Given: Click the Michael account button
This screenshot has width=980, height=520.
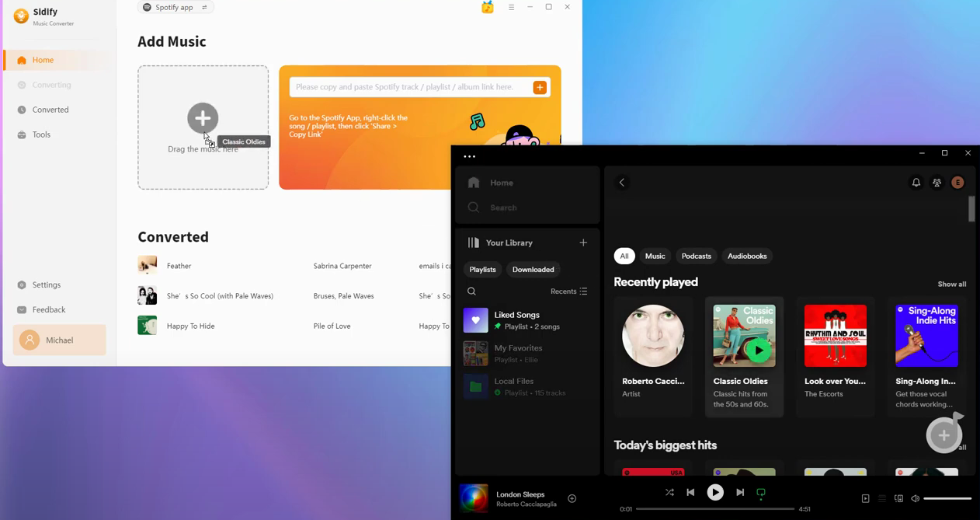Looking at the screenshot, I should coord(59,340).
